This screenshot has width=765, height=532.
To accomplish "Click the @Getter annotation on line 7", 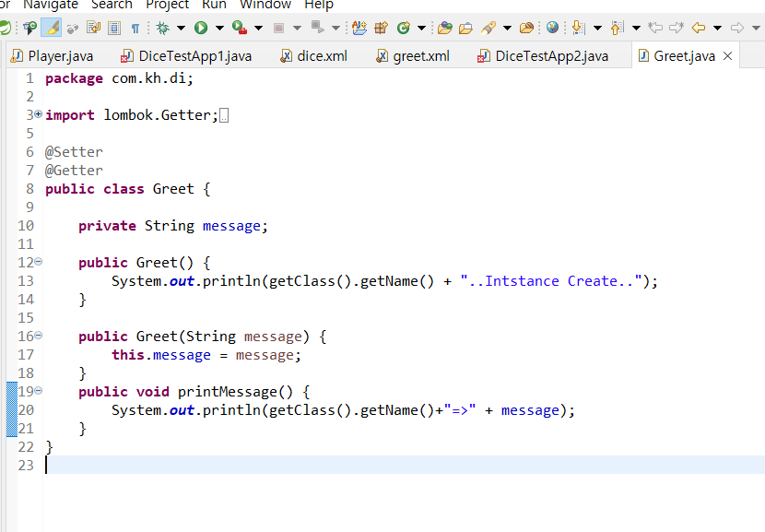I will pyautogui.click(x=74, y=171).
